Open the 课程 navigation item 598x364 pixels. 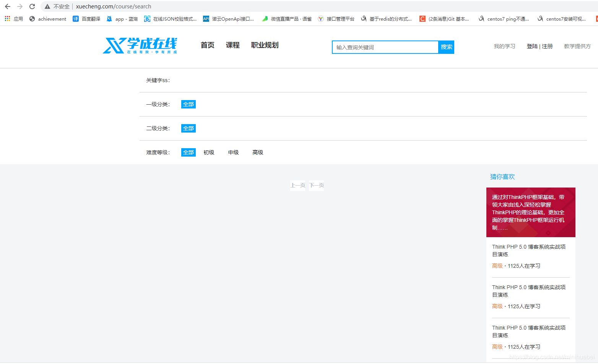tap(232, 45)
